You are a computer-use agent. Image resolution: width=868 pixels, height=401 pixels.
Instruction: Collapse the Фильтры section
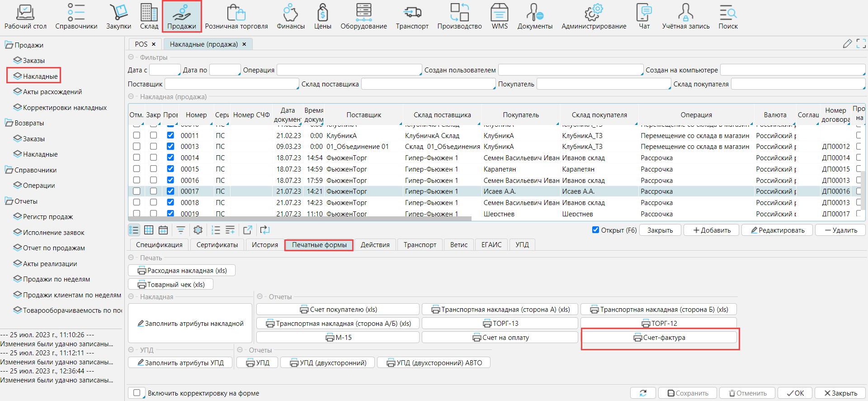[131, 57]
